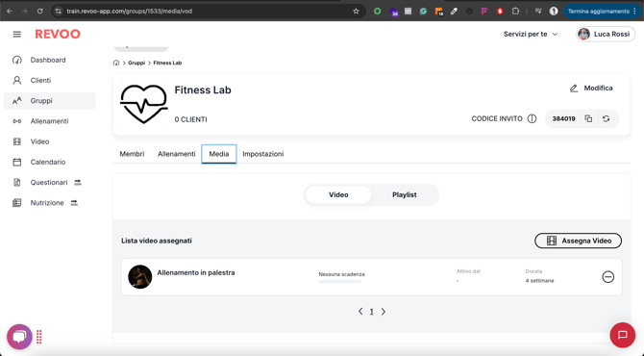The width and height of the screenshot is (644, 356).
Task: Click the Dashboard gauge icon
Action: coord(17,60)
